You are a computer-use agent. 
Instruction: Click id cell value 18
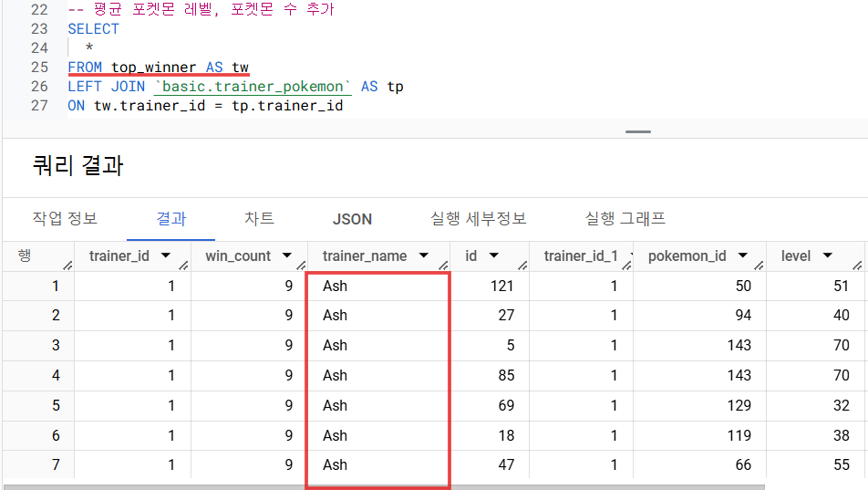point(506,435)
